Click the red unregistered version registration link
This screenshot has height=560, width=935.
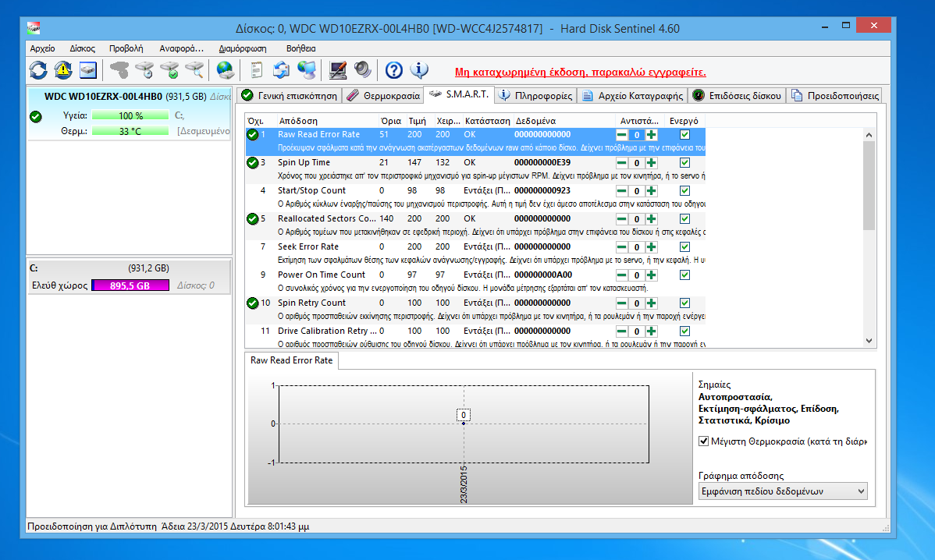tap(580, 72)
